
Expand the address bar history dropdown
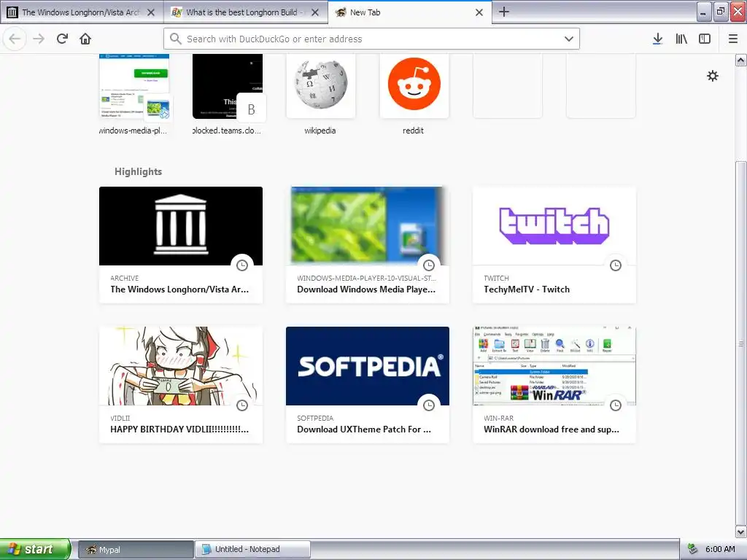click(x=569, y=39)
